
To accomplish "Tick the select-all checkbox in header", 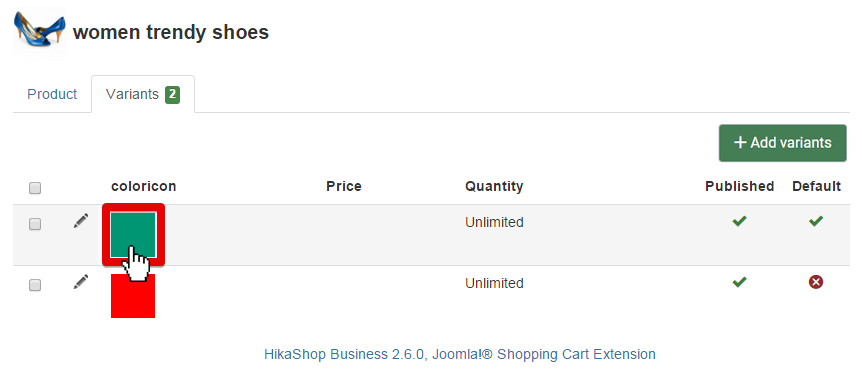I will [x=35, y=188].
